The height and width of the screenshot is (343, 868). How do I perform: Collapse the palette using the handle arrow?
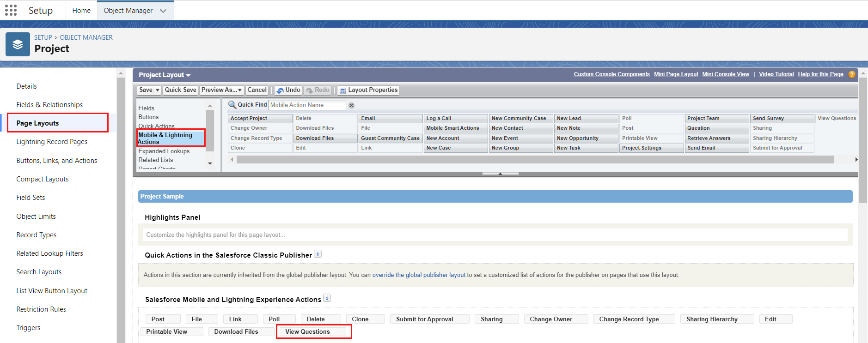tap(500, 174)
